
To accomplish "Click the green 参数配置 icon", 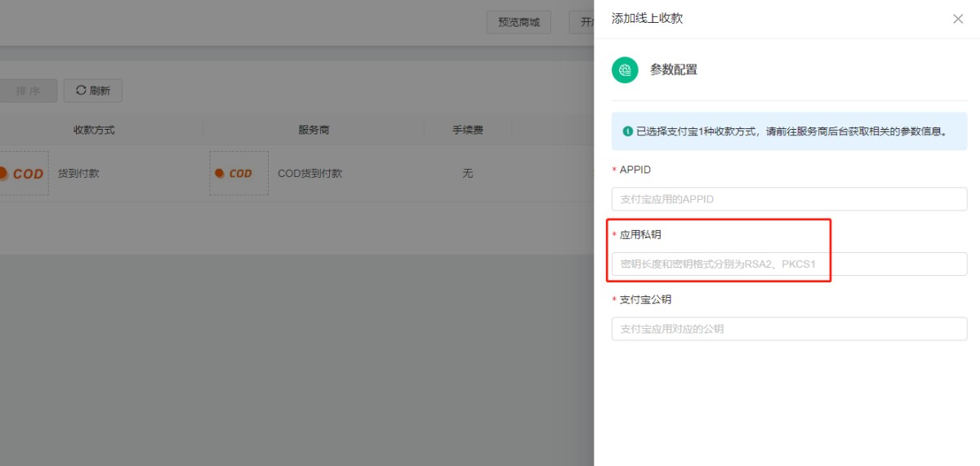I will (625, 70).
